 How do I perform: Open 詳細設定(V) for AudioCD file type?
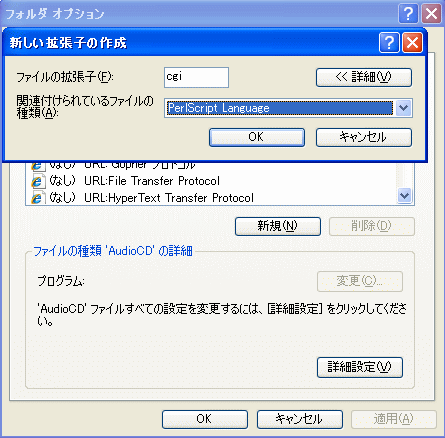pyautogui.click(x=360, y=367)
